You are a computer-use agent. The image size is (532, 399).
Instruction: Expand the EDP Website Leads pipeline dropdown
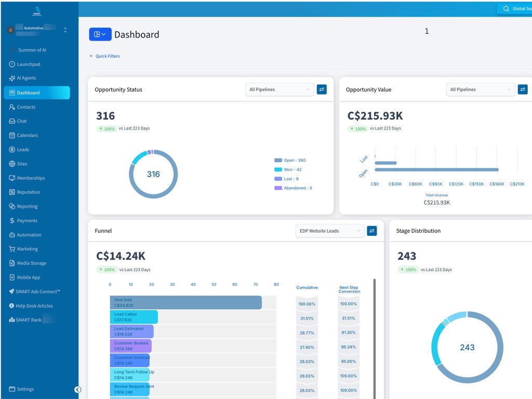click(330, 231)
